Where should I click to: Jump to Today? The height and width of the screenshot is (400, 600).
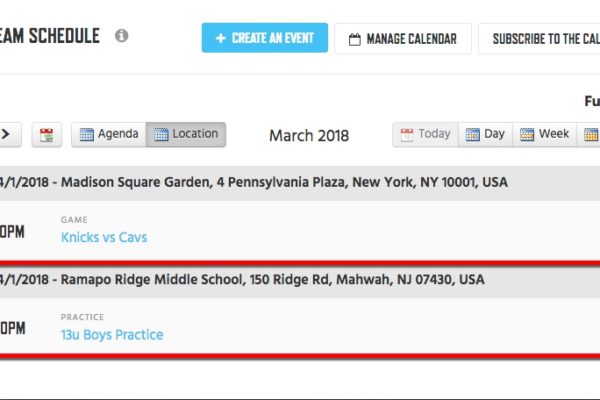point(426,134)
